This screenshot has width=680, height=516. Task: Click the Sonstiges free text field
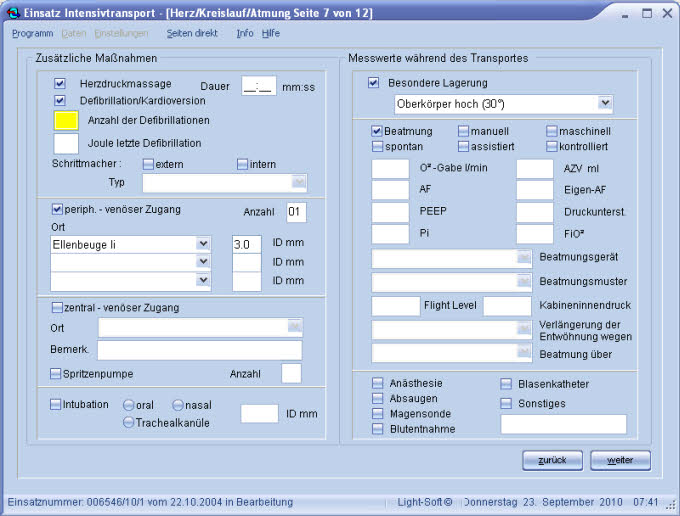pyautogui.click(x=564, y=424)
